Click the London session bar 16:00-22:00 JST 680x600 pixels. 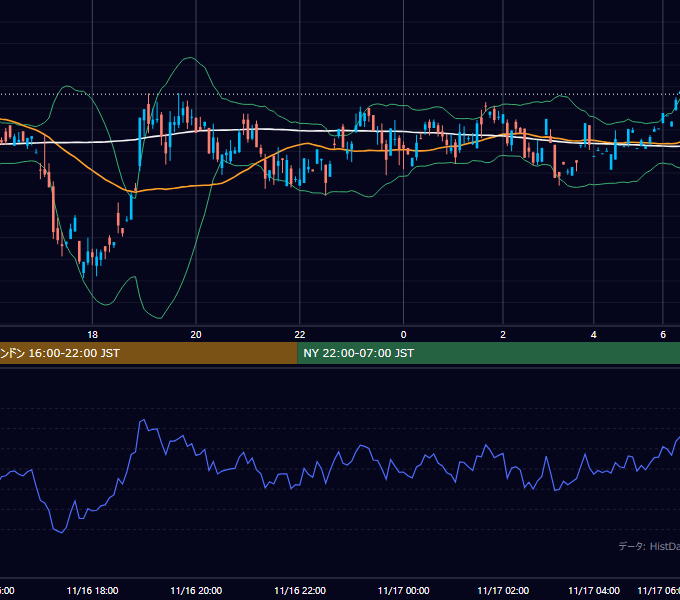point(148,353)
